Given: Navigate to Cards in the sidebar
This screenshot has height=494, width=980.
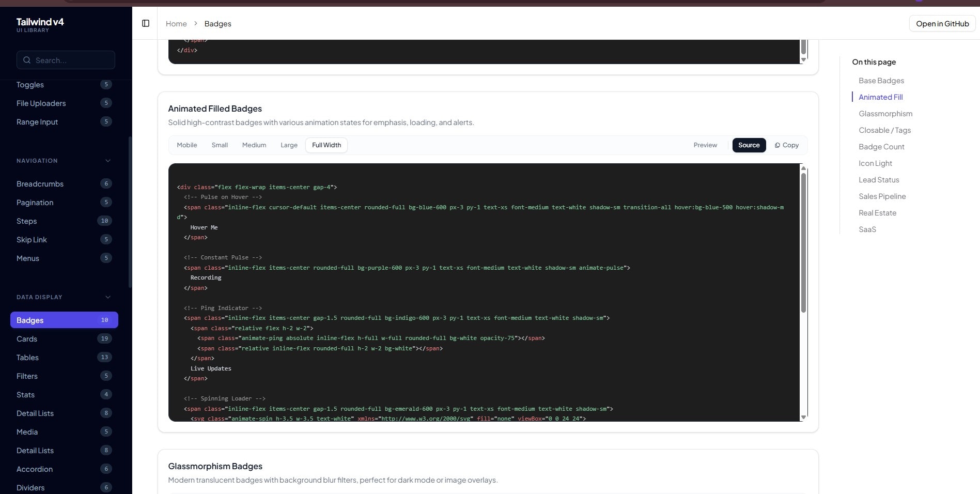Looking at the screenshot, I should coord(26,338).
